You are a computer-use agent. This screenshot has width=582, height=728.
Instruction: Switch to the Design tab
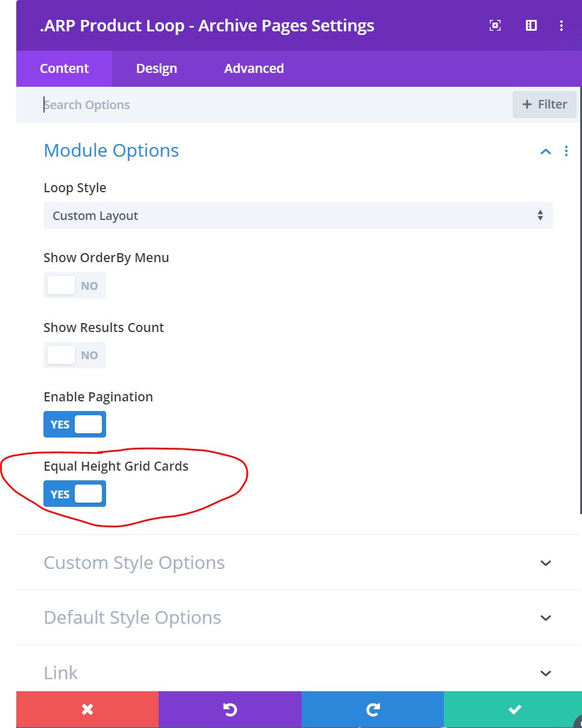click(157, 69)
